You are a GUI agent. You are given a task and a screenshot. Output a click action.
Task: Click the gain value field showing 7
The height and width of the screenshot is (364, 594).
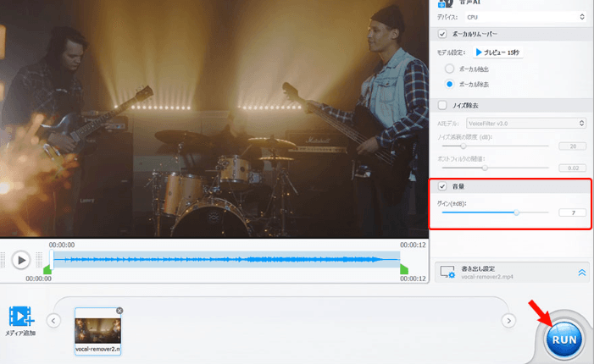click(x=573, y=212)
